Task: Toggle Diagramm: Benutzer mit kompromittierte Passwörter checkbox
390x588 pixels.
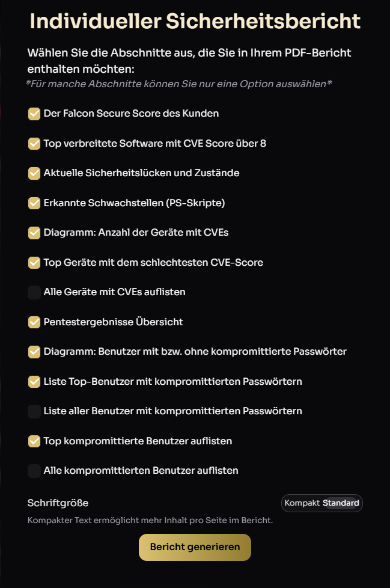Action: (x=34, y=352)
